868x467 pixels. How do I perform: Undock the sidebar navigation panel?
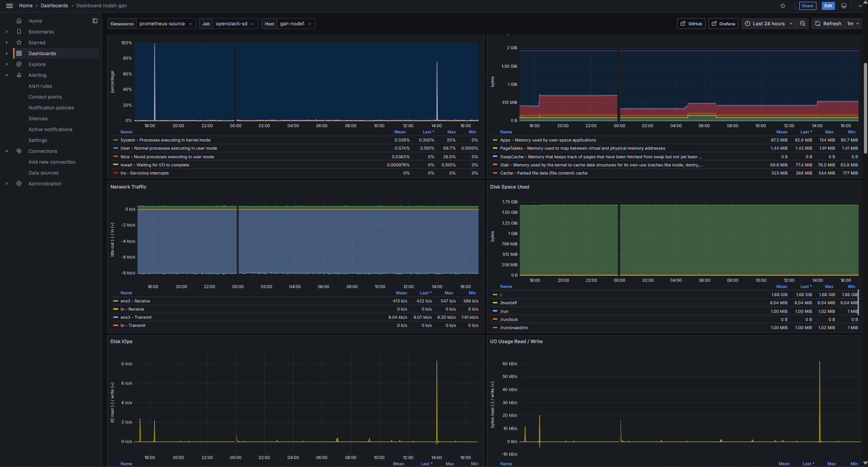click(x=95, y=21)
